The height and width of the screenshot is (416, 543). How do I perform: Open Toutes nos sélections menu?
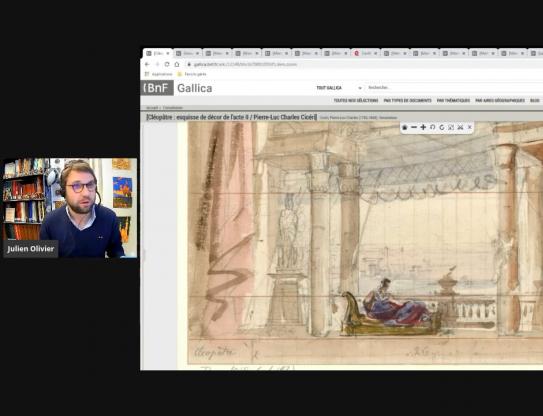tap(356, 100)
